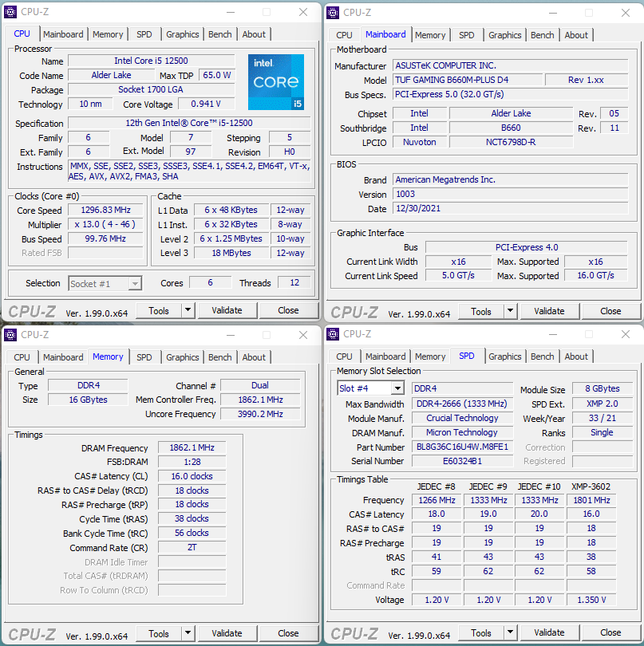Open SPD tab in the CPU-tab window

[144, 34]
